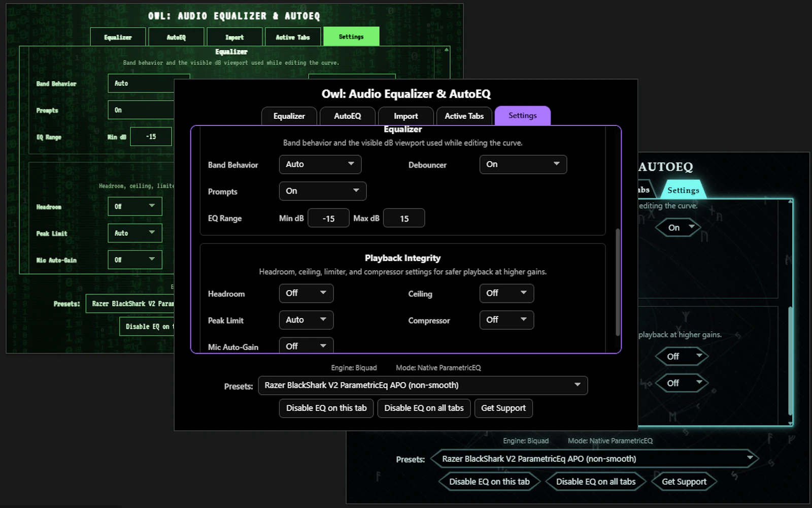Click Disable EQ on this tab in center window
This screenshot has width=812, height=508.
[x=326, y=408]
